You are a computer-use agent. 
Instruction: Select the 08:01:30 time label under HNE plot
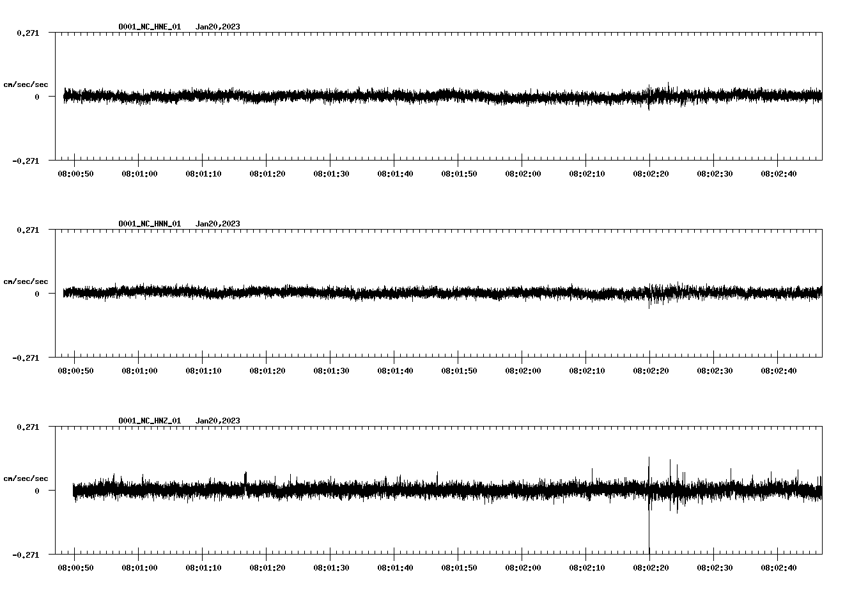pos(331,173)
